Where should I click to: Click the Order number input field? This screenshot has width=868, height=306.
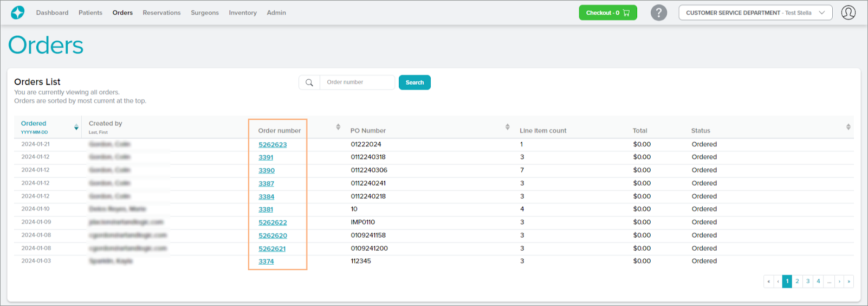(357, 82)
